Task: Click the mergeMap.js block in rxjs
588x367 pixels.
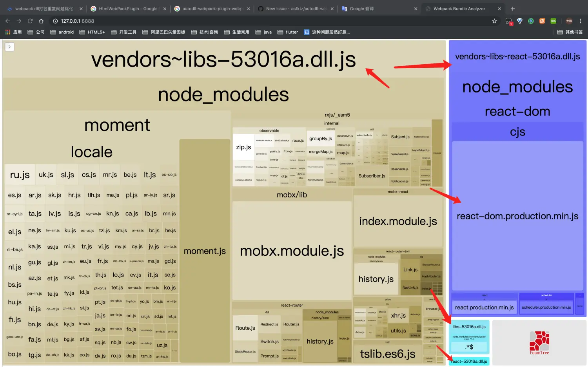Action: coord(321,152)
